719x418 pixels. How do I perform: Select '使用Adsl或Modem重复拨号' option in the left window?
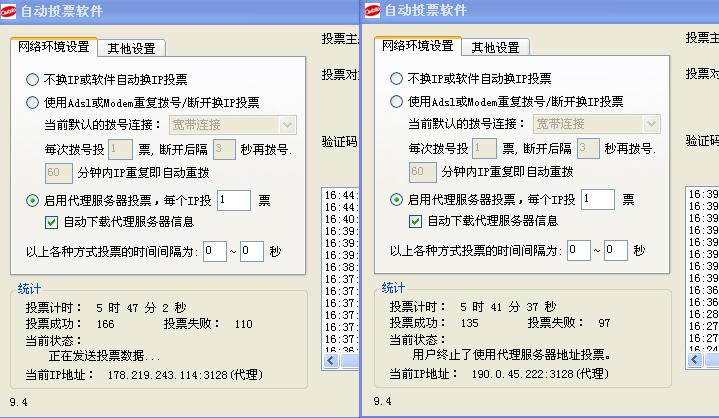coord(33,102)
